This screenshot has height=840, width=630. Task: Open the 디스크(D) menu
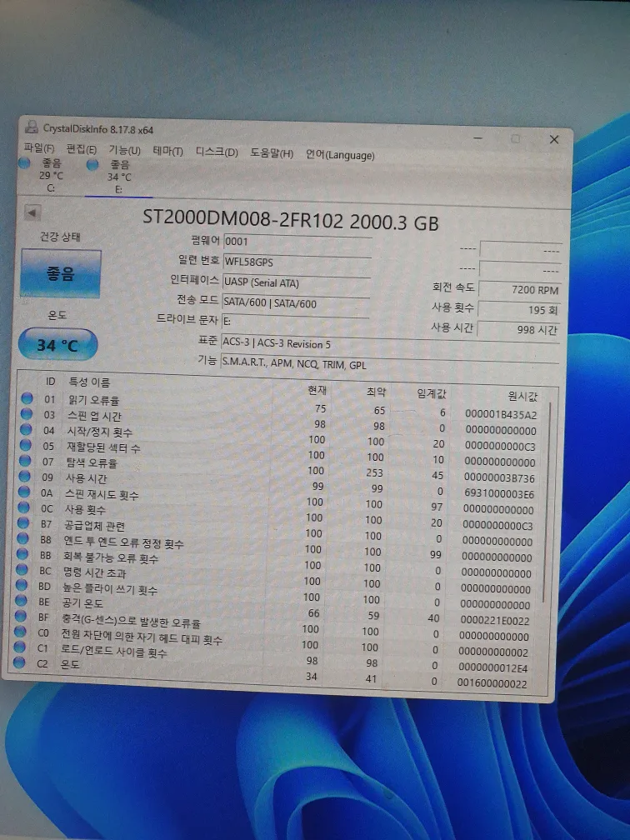click(217, 152)
